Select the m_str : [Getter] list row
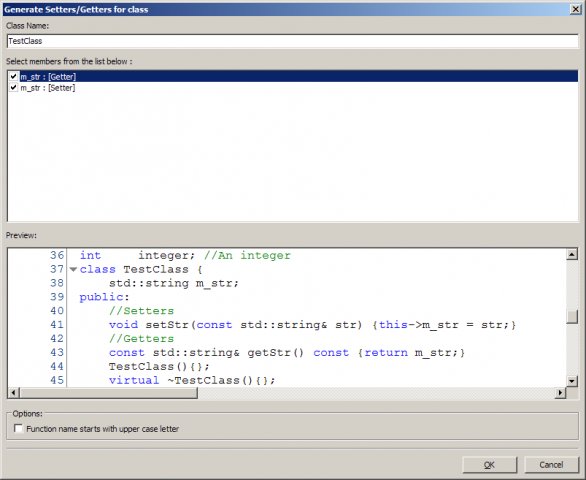Viewport: 586px width, 480px height. [x=293, y=76]
